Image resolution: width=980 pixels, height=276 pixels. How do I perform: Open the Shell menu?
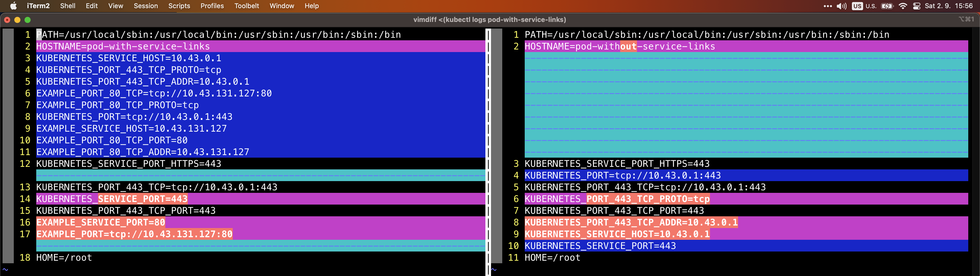click(68, 6)
